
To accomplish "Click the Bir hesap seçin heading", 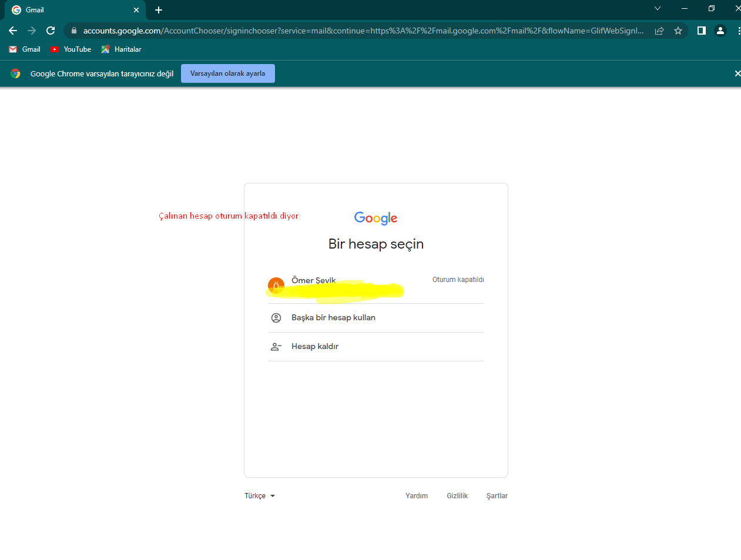I will [376, 244].
